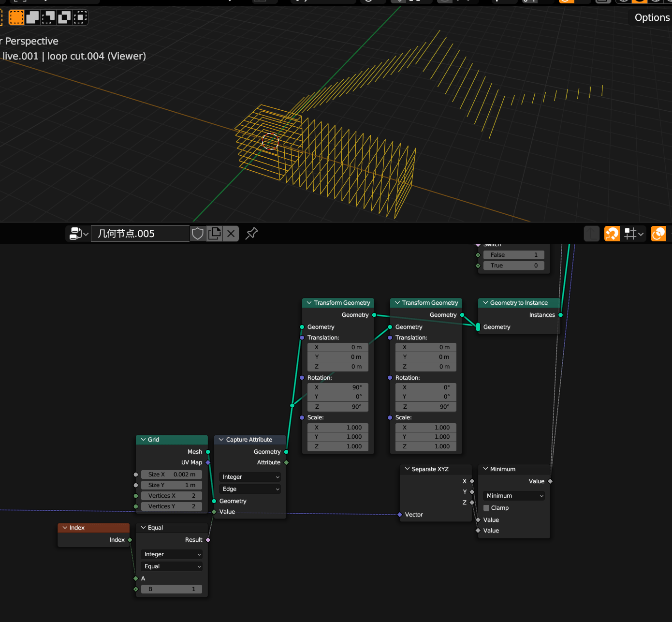The width and height of the screenshot is (672, 622).
Task: Open the Integer dropdown in the Equal node
Action: pyautogui.click(x=172, y=554)
